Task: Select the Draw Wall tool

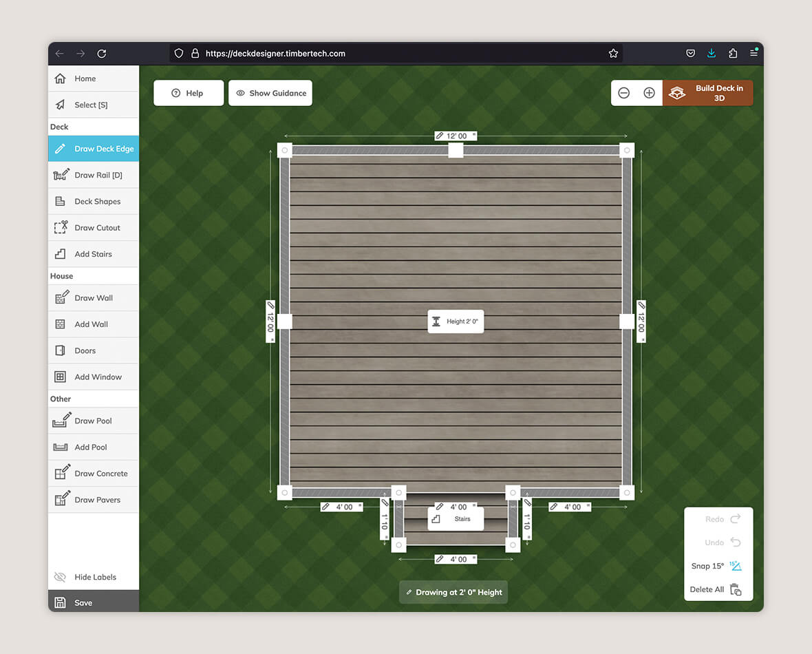Action: [x=92, y=297]
